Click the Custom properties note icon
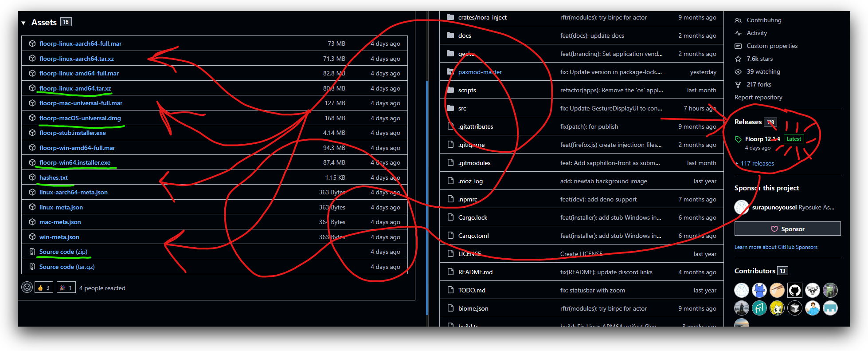Image resolution: width=868 pixels, height=351 pixels. pos(738,46)
